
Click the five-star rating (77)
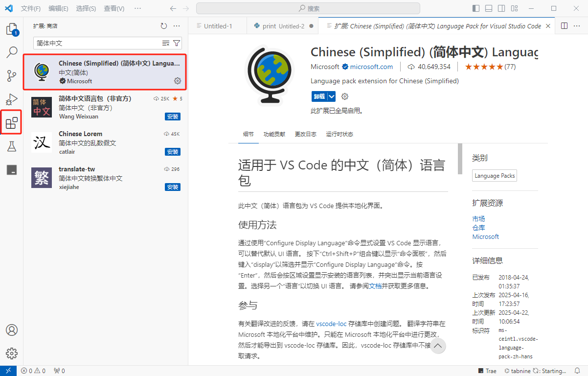click(x=490, y=67)
